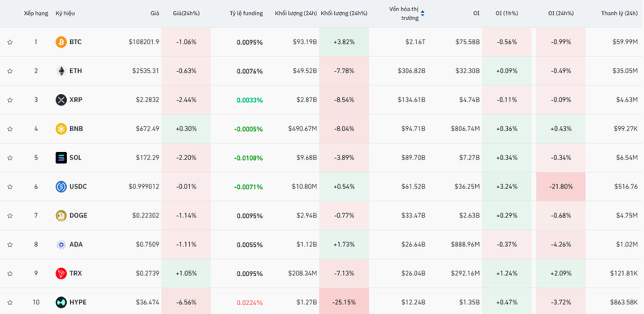The width and height of the screenshot is (644, 314).
Task: Sort table by Tỷ lệ funding header
Action: (246, 13)
